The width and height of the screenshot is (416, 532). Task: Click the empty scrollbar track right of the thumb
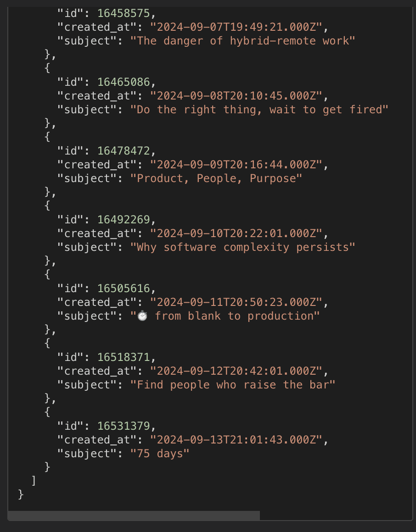(336, 515)
